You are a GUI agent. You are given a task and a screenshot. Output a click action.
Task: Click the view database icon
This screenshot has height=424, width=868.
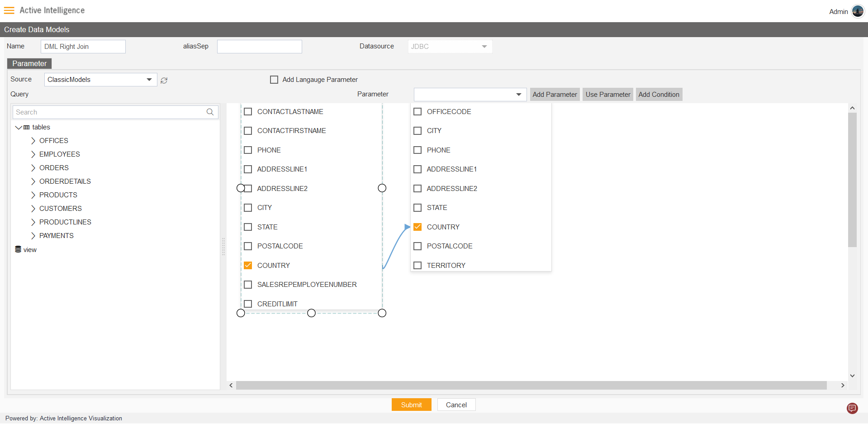[18, 249]
